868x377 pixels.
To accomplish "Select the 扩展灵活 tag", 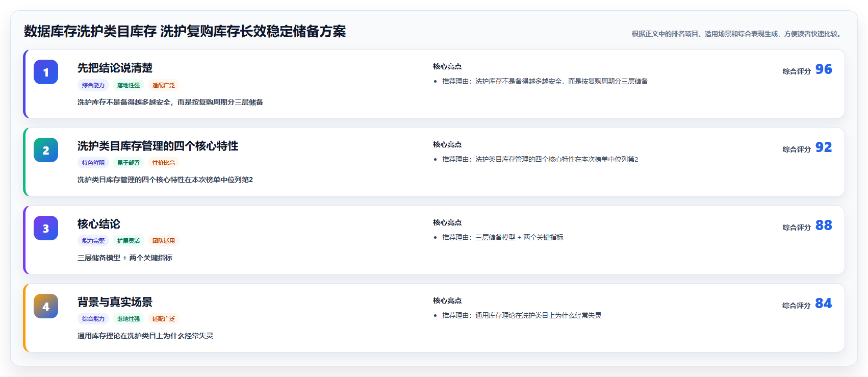I will click(129, 241).
